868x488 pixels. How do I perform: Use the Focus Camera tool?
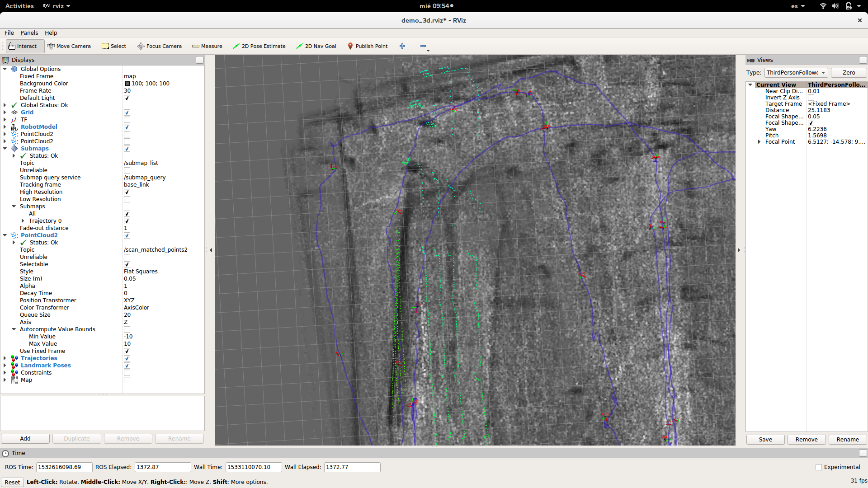point(159,46)
